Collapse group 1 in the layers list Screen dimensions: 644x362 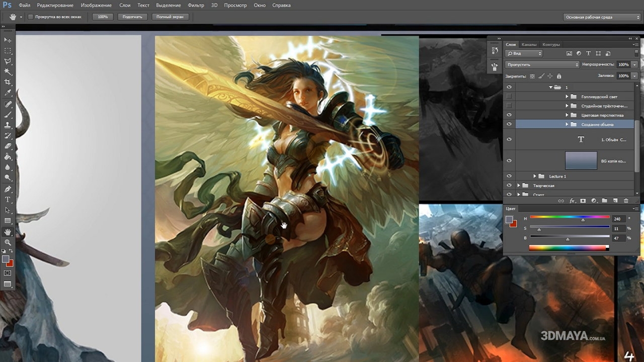pos(550,87)
